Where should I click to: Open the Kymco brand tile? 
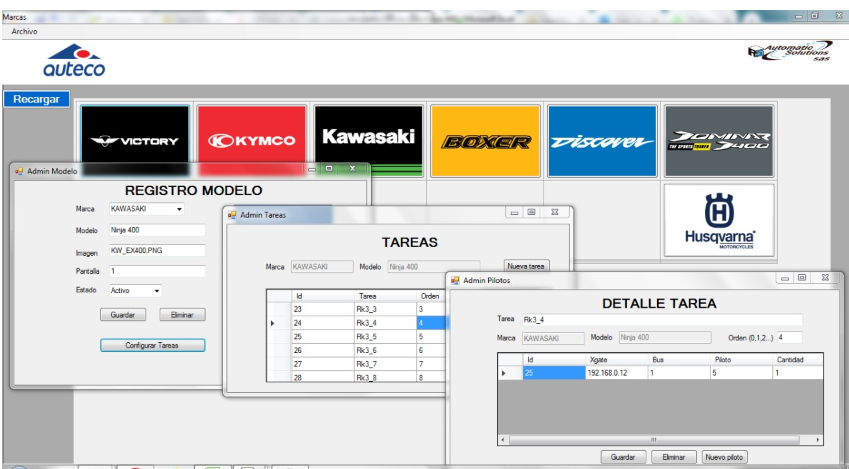click(251, 141)
